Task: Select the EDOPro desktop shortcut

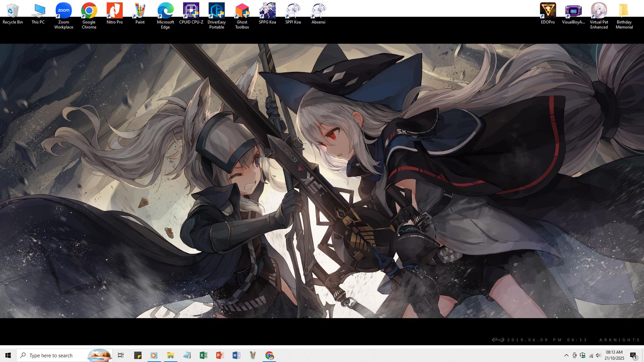Action: click(548, 13)
